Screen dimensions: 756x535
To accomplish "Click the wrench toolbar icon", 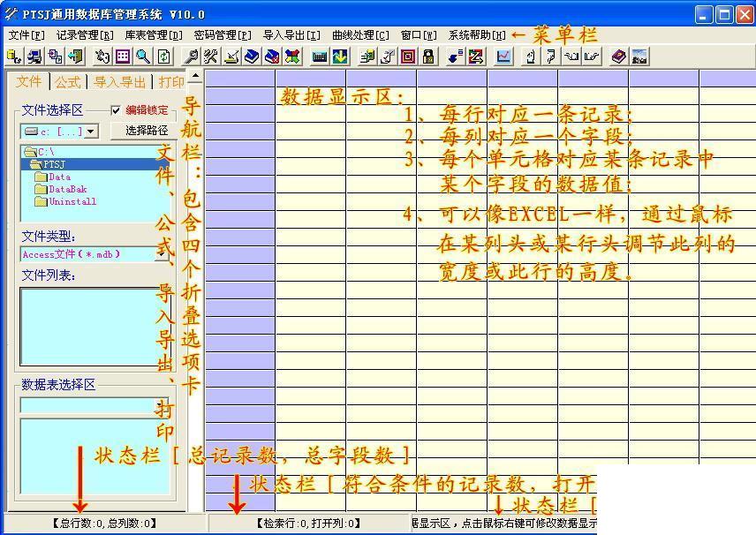I will click(x=191, y=57).
